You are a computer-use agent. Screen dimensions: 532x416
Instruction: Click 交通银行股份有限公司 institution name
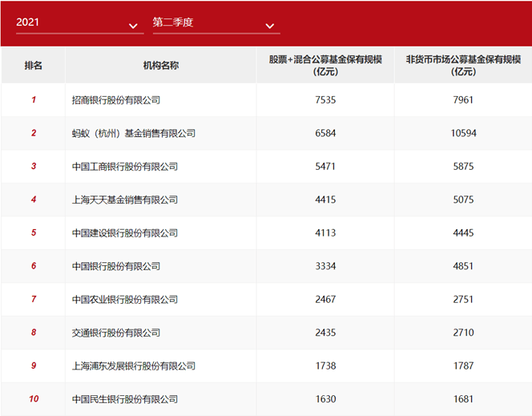(116, 333)
